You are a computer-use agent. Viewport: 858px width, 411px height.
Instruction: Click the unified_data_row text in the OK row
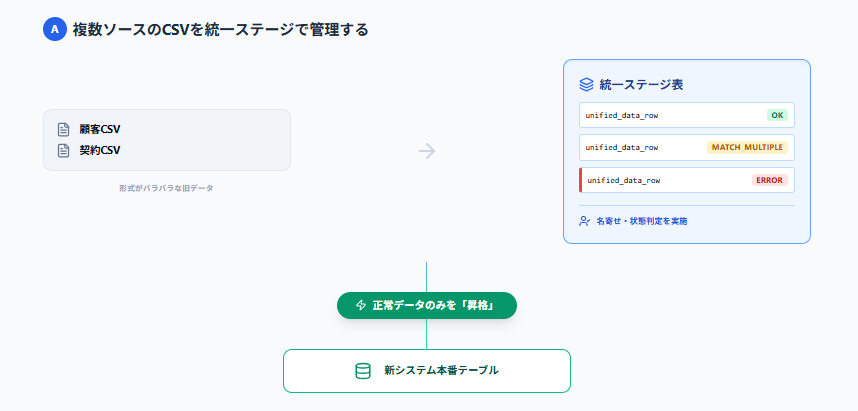pyautogui.click(x=622, y=115)
